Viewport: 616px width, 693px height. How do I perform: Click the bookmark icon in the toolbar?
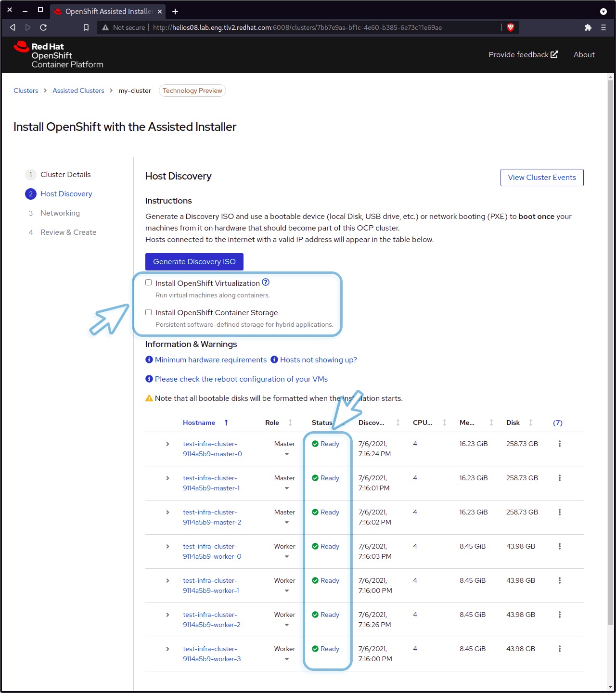coord(86,27)
